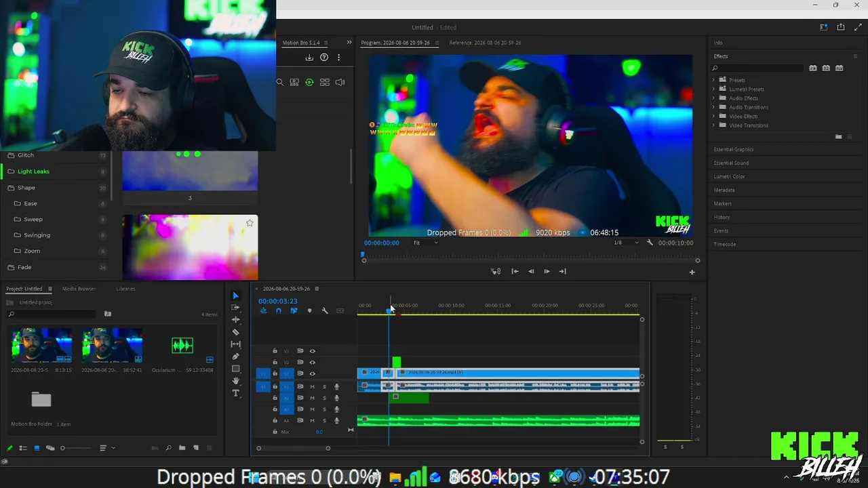Expand the Video Transitions folder
The height and width of the screenshot is (488, 868).
click(713, 125)
